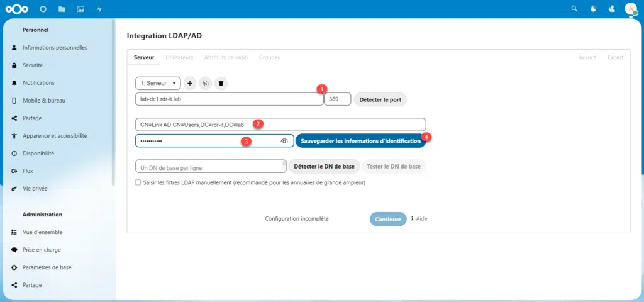Open the user avatar menu
644x302 pixels.
631,9
